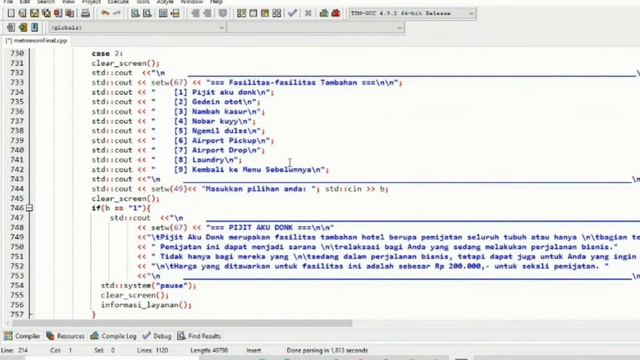Click the Open file toolbar icon

tap(22, 13)
